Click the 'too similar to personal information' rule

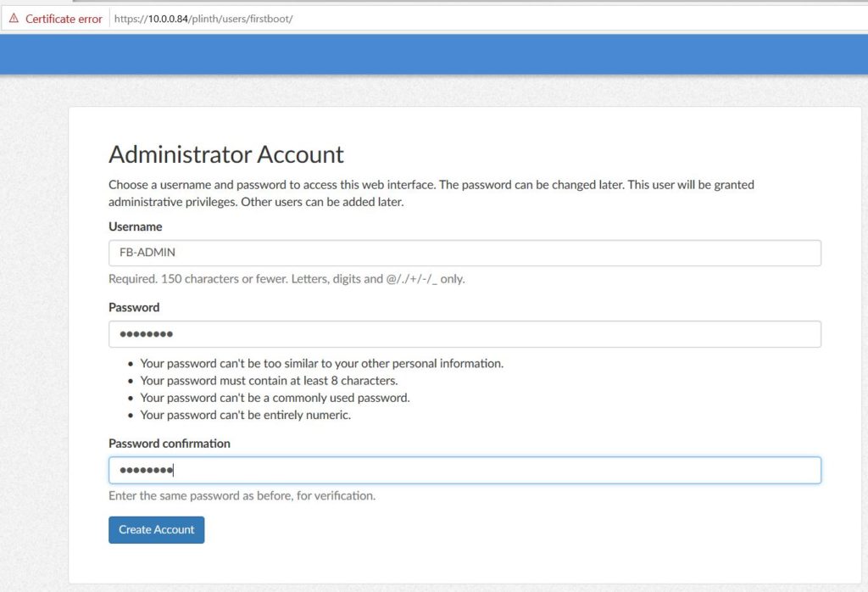tap(321, 363)
